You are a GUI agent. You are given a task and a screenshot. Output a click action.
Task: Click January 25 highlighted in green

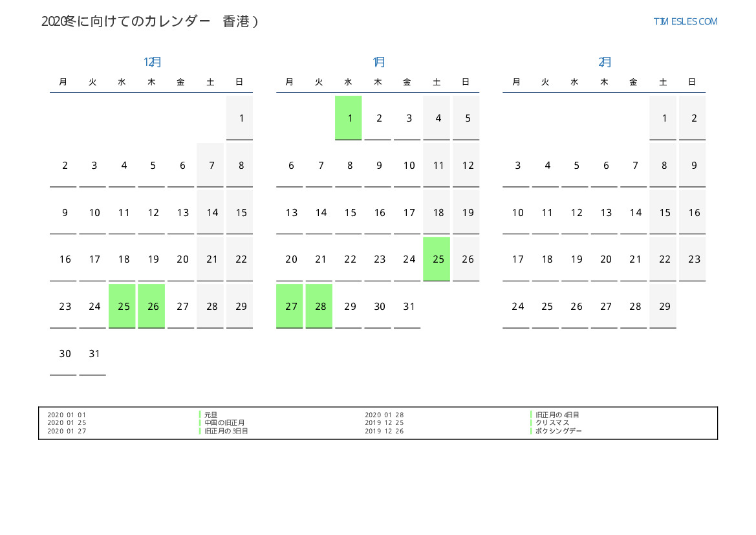coord(437,259)
